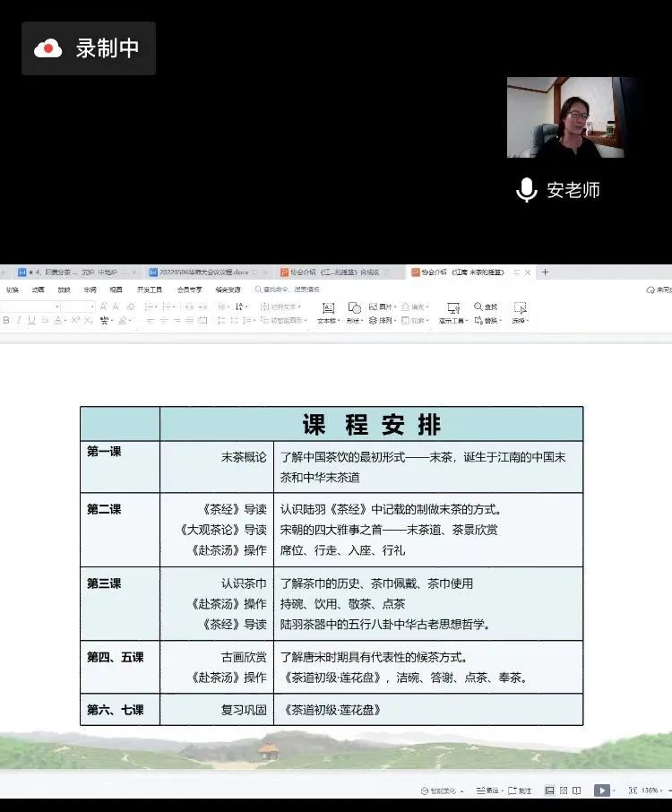Apply superscript formatting
This screenshot has height=812, width=672.
tap(75, 321)
